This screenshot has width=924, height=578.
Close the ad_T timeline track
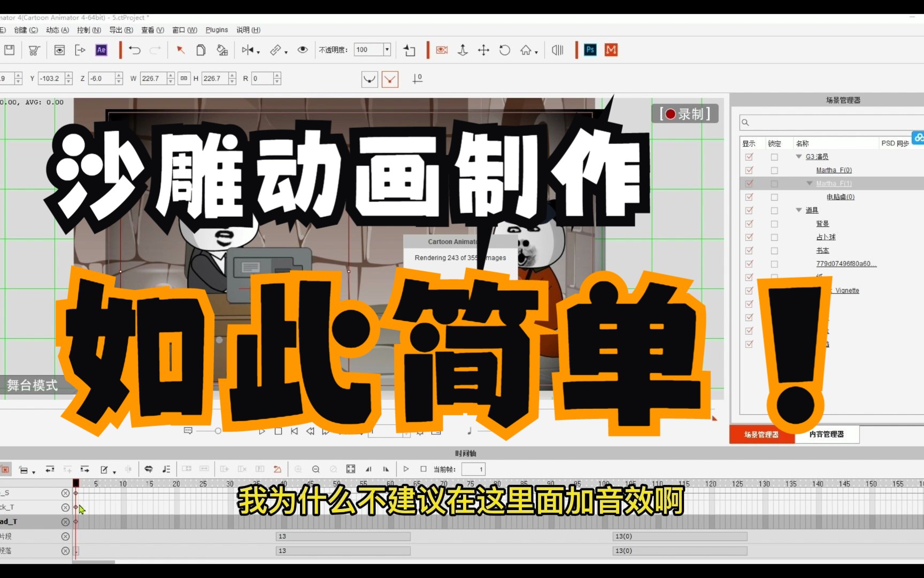tap(65, 522)
